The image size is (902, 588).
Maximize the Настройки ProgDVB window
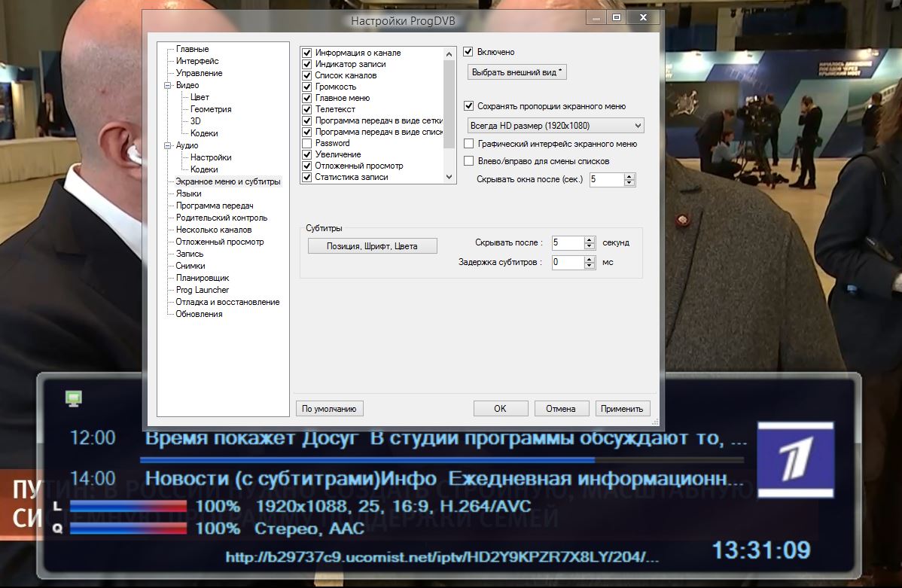tap(616, 17)
